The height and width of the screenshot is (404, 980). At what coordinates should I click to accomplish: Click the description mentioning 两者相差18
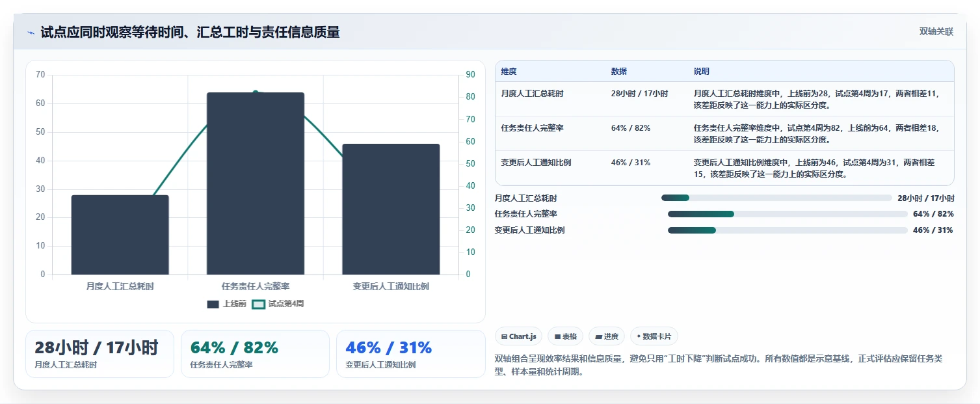pos(817,133)
